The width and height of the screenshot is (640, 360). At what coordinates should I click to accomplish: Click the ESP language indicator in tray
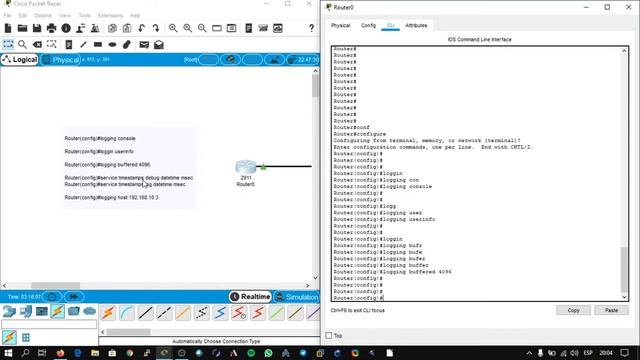[588, 353]
